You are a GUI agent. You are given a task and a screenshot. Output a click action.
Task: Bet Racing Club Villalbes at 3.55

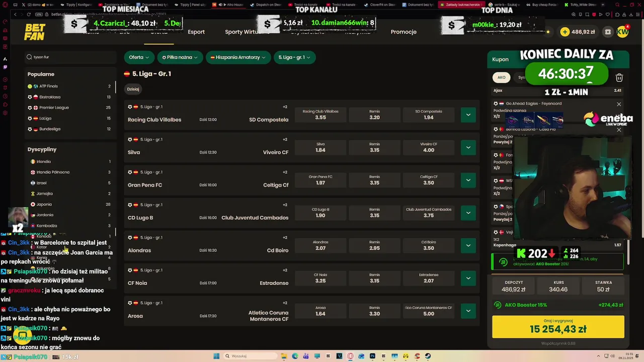(320, 115)
